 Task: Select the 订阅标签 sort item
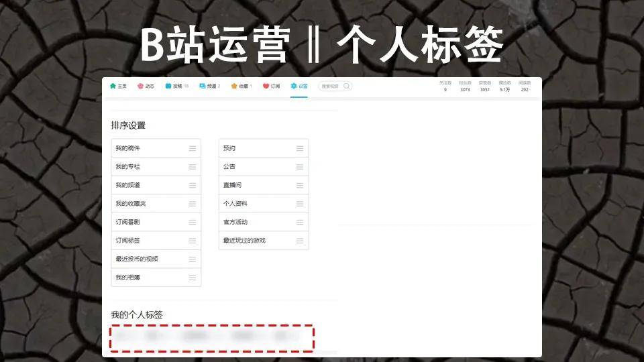[156, 241]
